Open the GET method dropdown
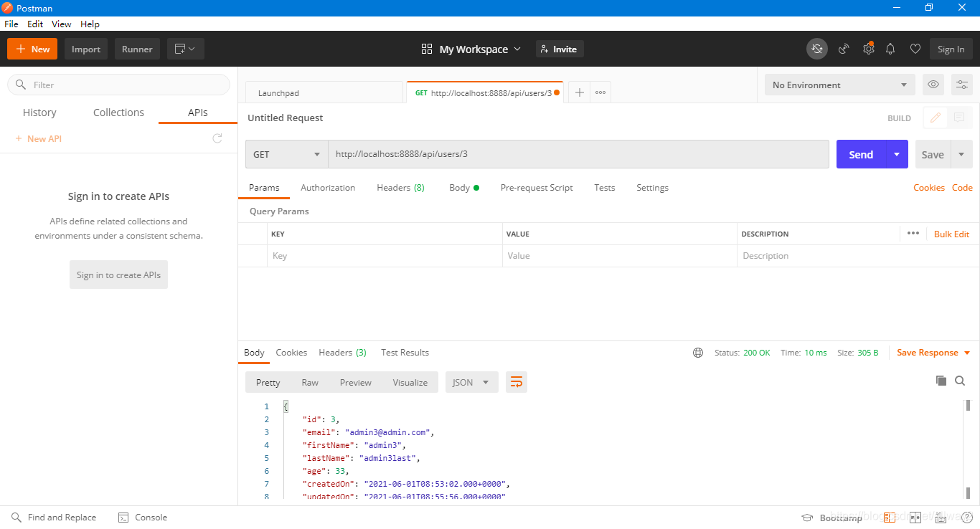980x529 pixels. pyautogui.click(x=287, y=154)
